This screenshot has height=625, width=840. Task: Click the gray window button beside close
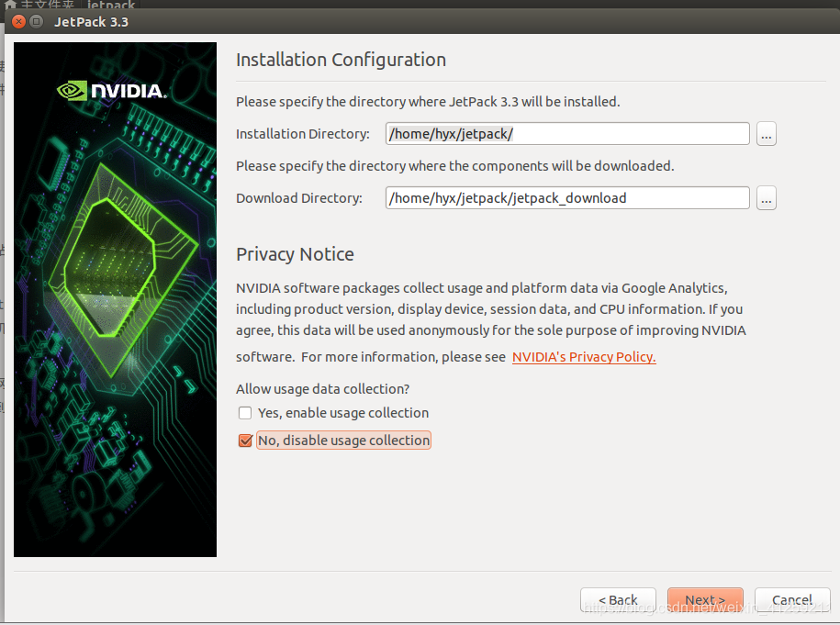pos(37,21)
